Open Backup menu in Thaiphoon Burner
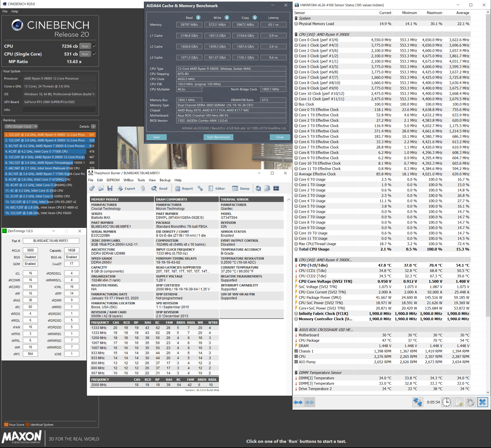This screenshot has height=448, width=491. click(x=165, y=180)
